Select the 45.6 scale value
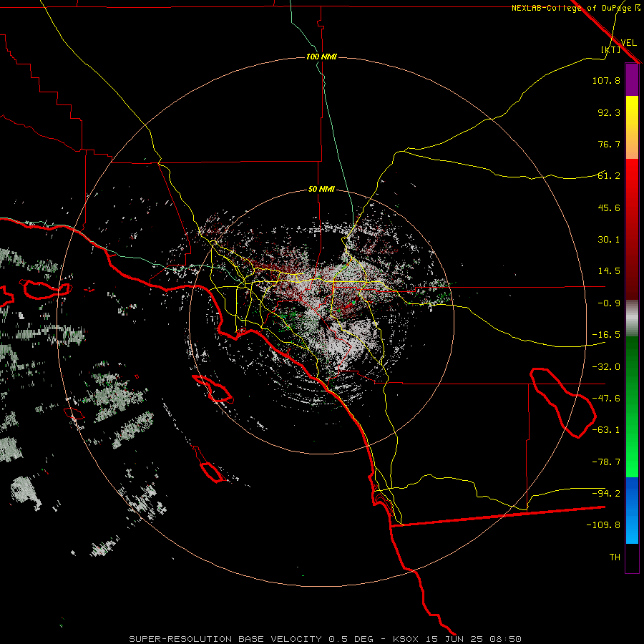This screenshot has height=644, width=644. [x=609, y=208]
